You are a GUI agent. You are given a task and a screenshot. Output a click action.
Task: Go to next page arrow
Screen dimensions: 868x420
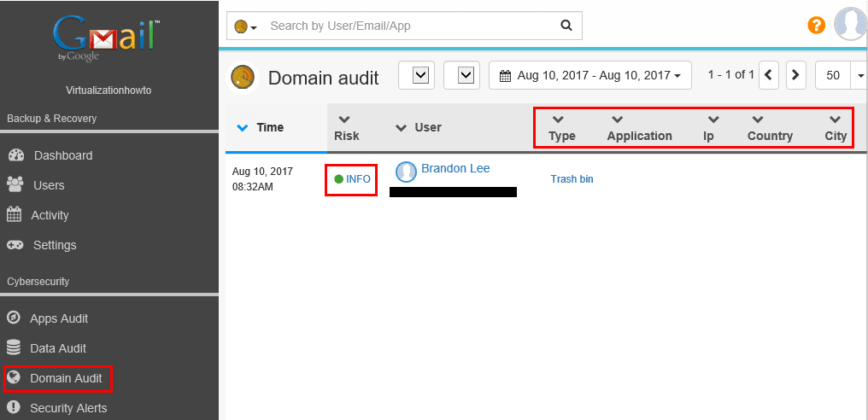tap(795, 75)
